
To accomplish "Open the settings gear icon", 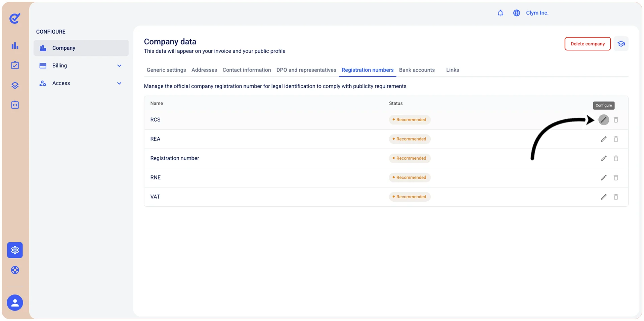I will coord(15,250).
